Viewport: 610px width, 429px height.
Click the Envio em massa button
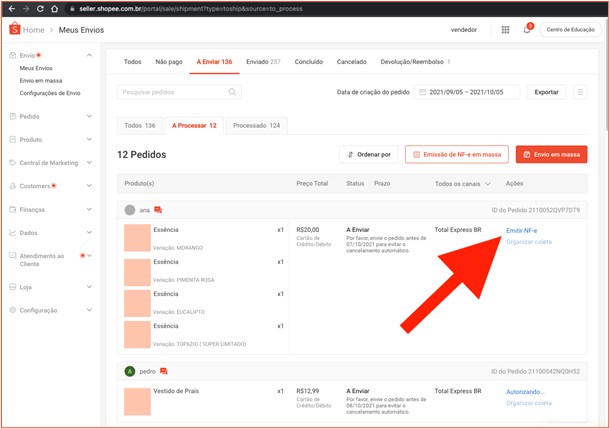point(551,154)
